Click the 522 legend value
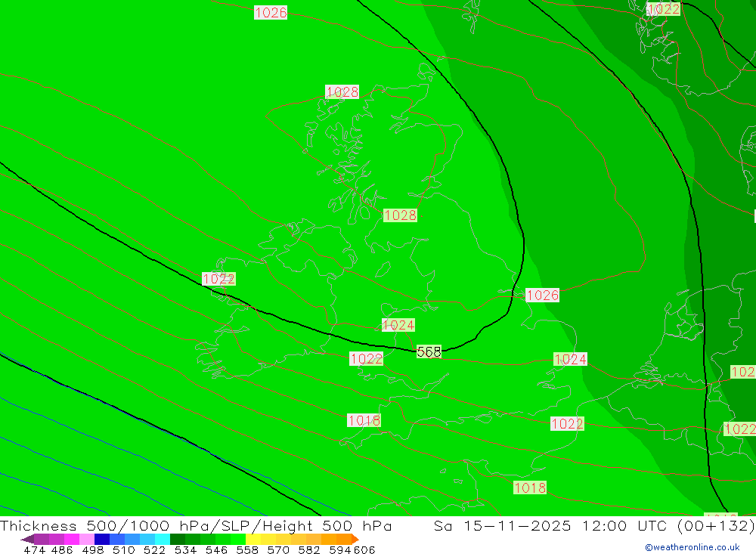 pyautogui.click(x=154, y=549)
